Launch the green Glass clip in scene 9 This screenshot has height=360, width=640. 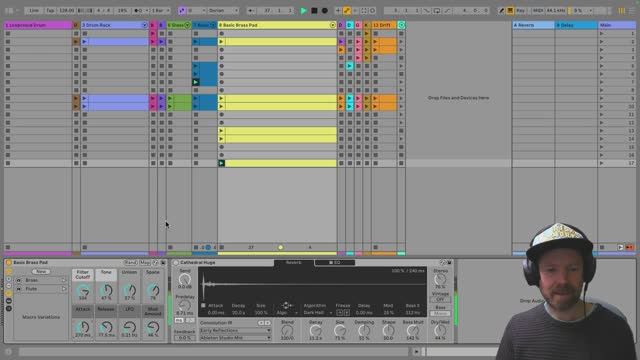(170, 98)
